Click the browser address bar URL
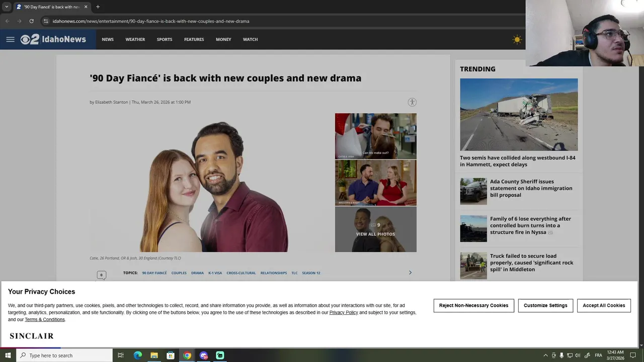The image size is (644, 362). [x=151, y=21]
